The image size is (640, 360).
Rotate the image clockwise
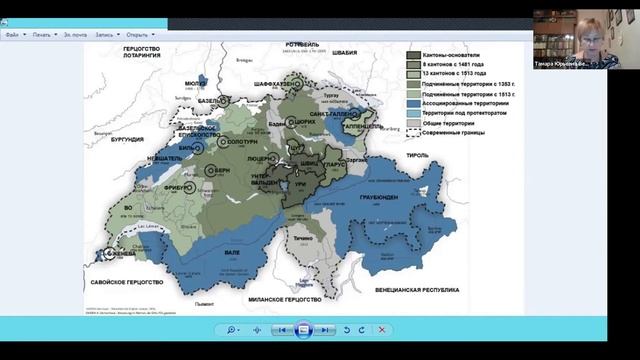tap(362, 330)
